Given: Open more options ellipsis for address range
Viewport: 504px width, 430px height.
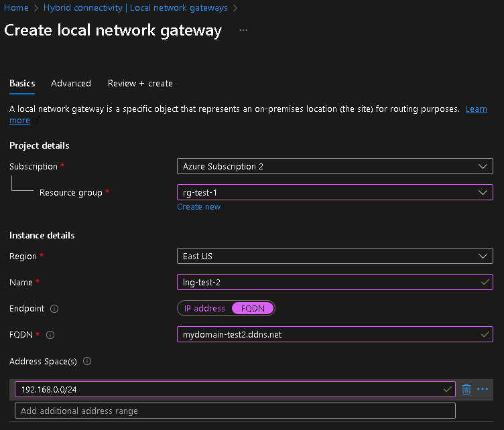Looking at the screenshot, I should click(x=483, y=389).
